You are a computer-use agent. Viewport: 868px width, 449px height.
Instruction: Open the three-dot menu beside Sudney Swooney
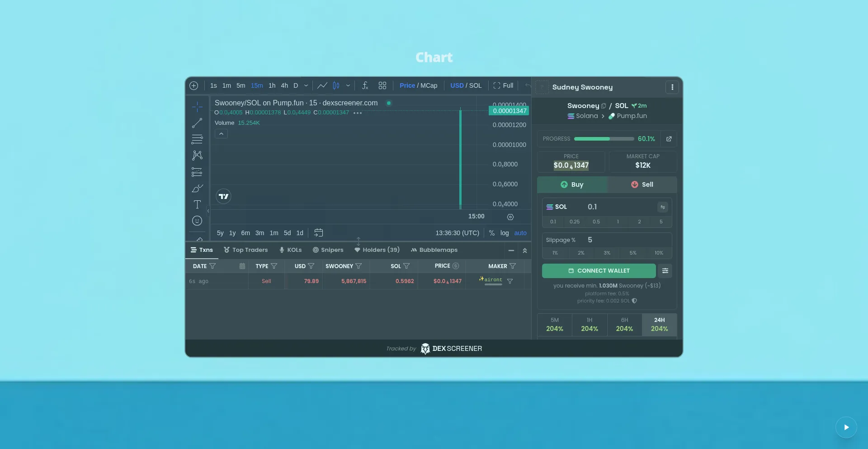(x=672, y=87)
